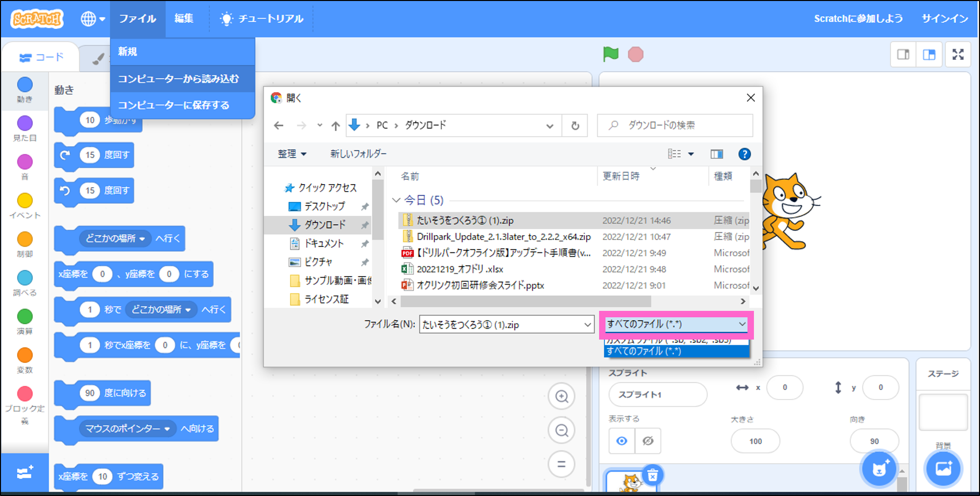The image size is (980, 496).
Task: Click the zoom-out magnifier icon
Action: tap(561, 431)
